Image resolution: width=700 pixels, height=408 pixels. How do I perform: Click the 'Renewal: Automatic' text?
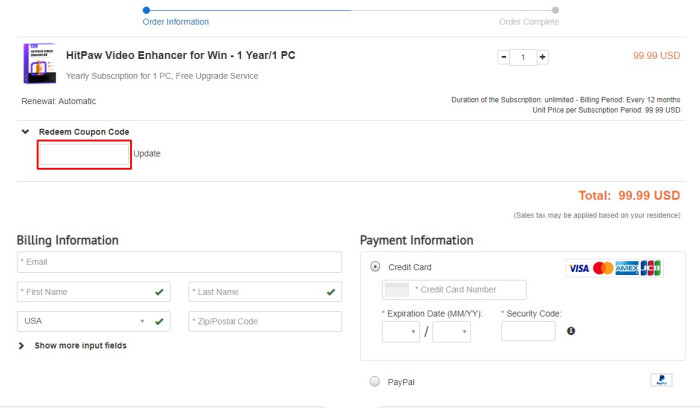pos(58,101)
